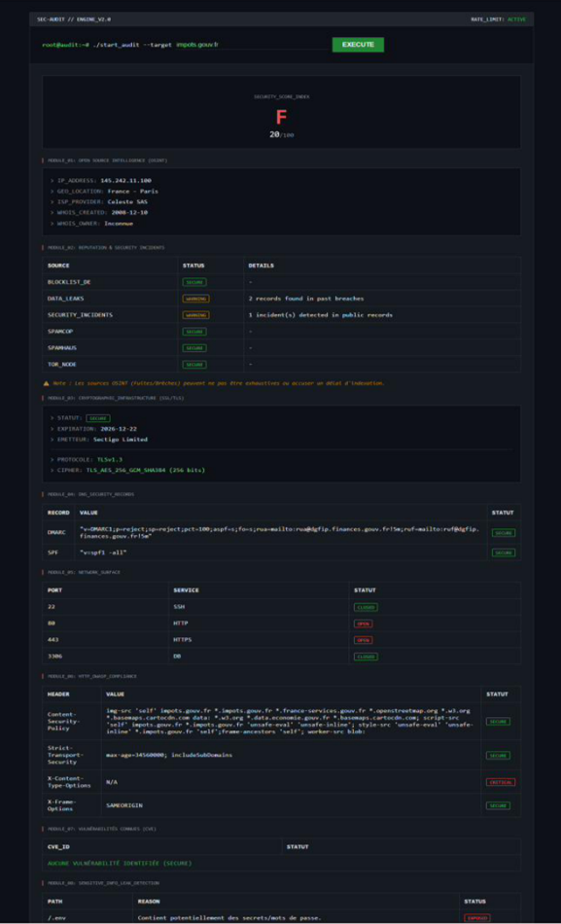Image resolution: width=561 pixels, height=924 pixels.
Task: Click the OPEN badge for HTTP port 80
Action: (x=363, y=623)
